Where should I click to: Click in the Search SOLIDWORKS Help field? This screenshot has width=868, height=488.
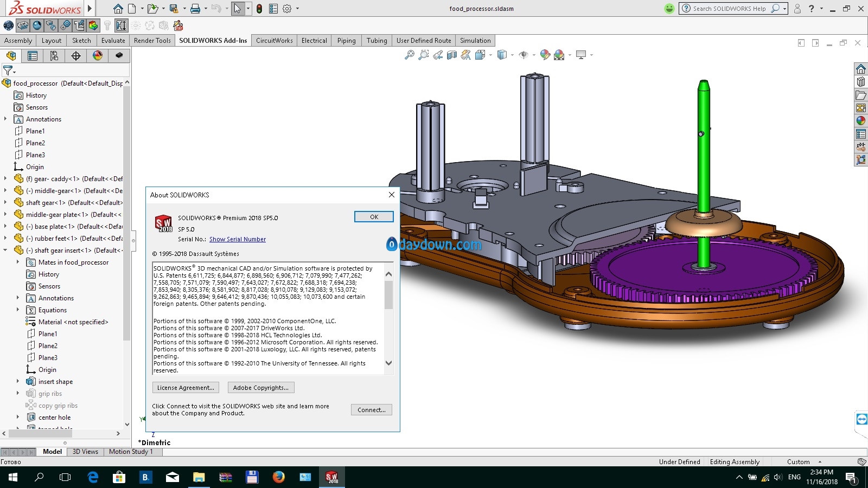[x=730, y=9]
